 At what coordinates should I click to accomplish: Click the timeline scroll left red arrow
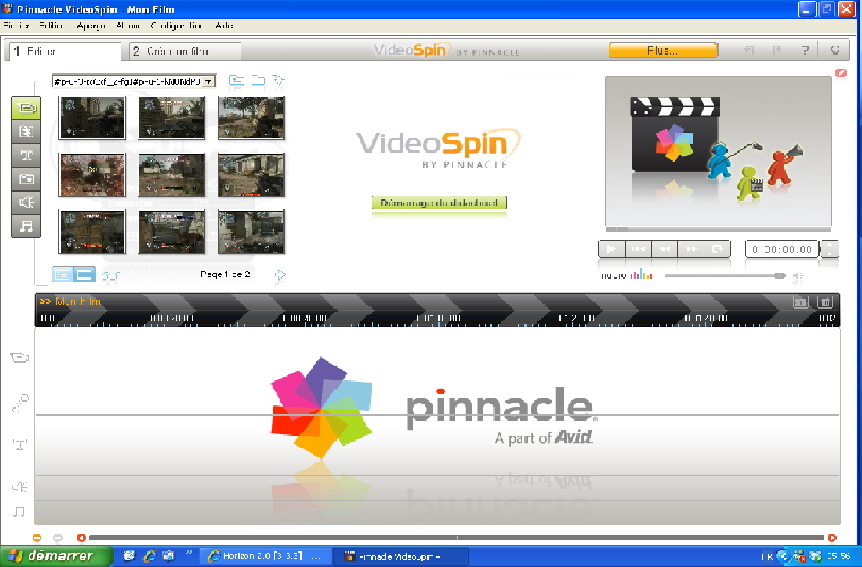81,537
